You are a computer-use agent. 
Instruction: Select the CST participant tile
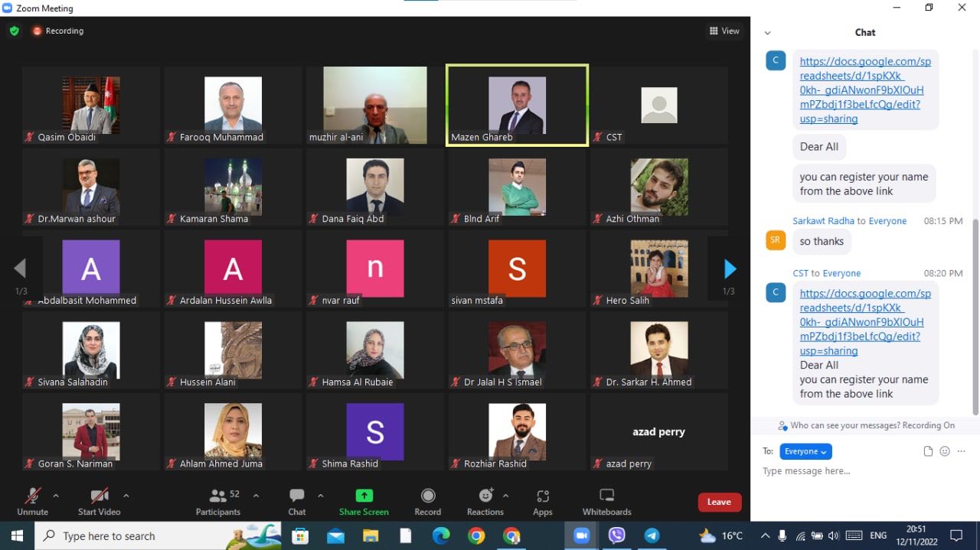[x=659, y=105]
